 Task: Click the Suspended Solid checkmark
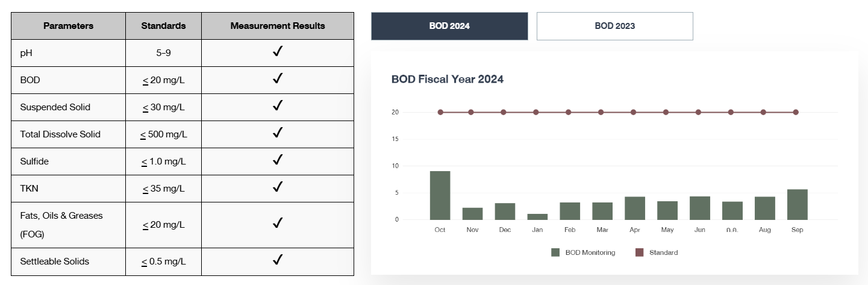tap(278, 107)
